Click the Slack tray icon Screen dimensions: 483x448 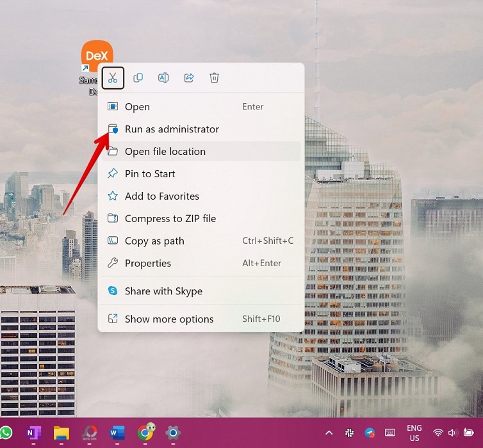pyautogui.click(x=349, y=433)
